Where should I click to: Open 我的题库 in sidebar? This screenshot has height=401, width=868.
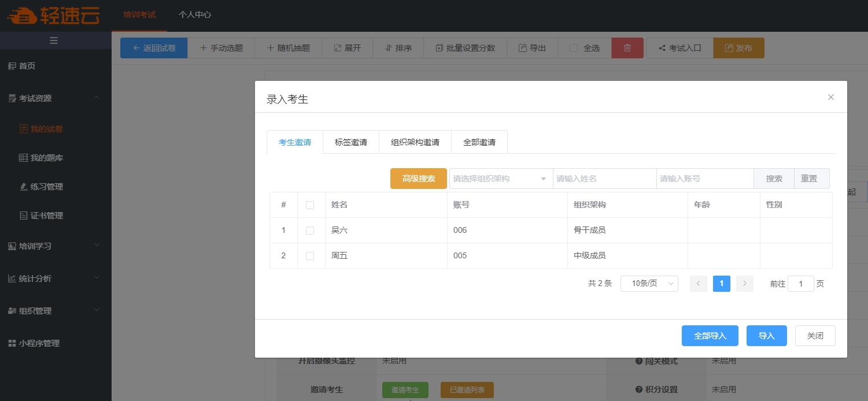(46, 158)
